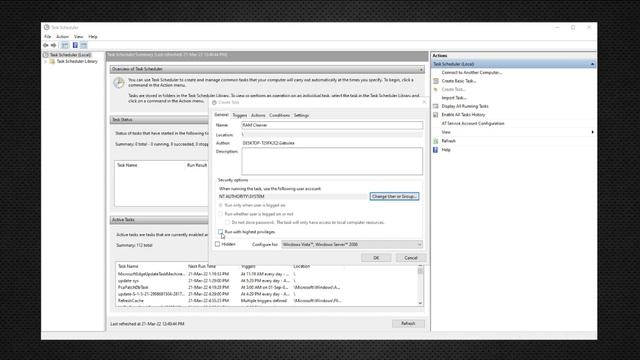Click AT Service Account Configuration action
Screen dimensions: 640x360
(473, 123)
